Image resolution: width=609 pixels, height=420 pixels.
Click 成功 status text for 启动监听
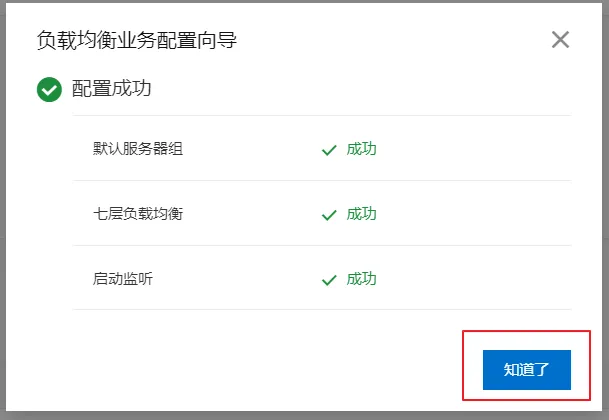pyautogui.click(x=361, y=279)
